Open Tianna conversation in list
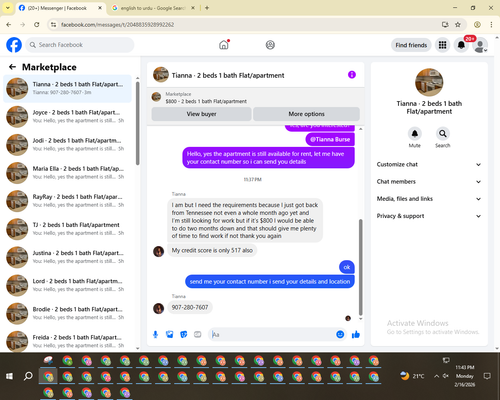The width and height of the screenshot is (500, 400). click(x=67, y=88)
